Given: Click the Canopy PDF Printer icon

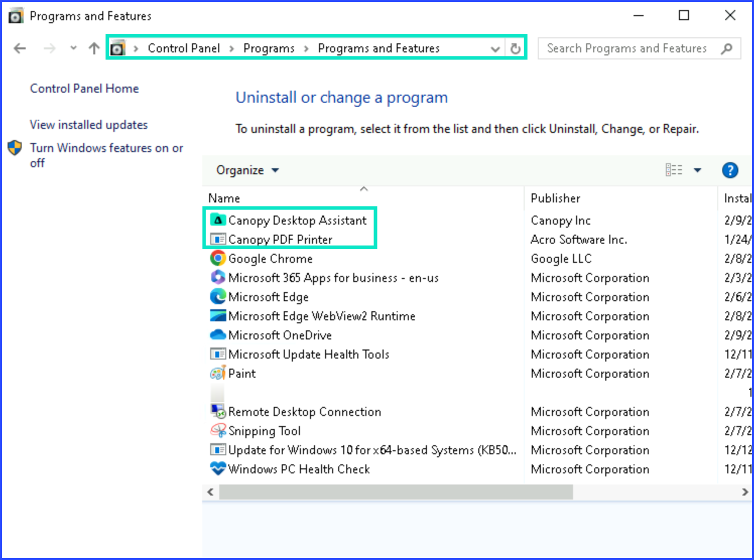Looking at the screenshot, I should [218, 239].
